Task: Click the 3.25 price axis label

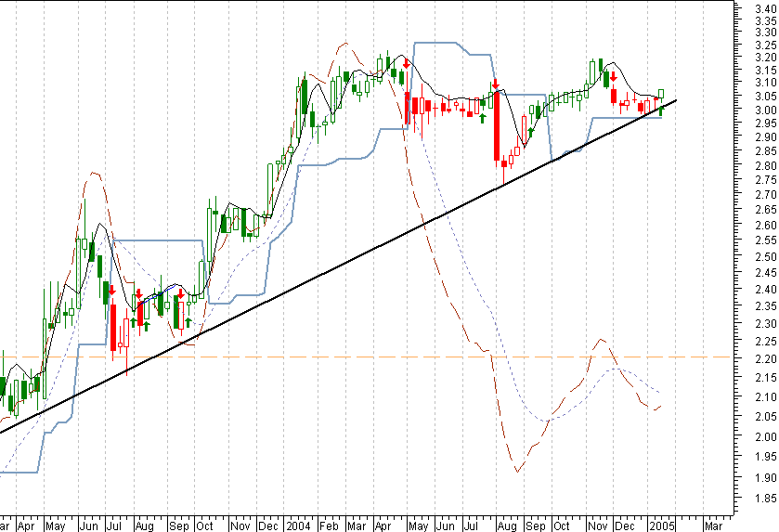Action: pos(766,45)
